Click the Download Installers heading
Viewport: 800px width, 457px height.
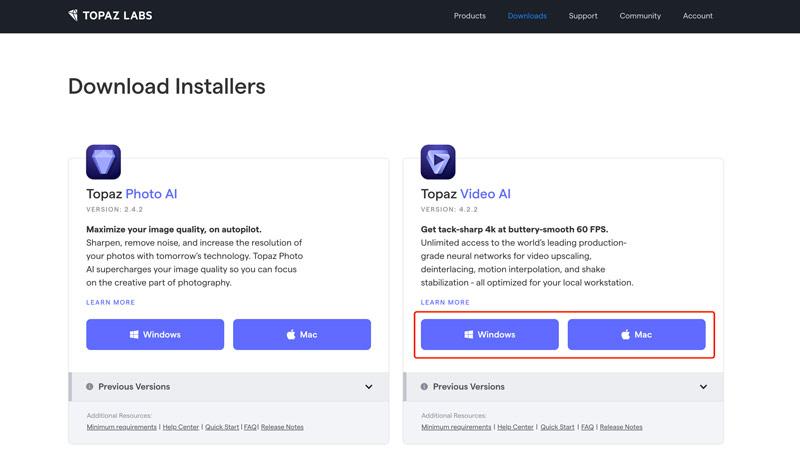click(x=167, y=86)
